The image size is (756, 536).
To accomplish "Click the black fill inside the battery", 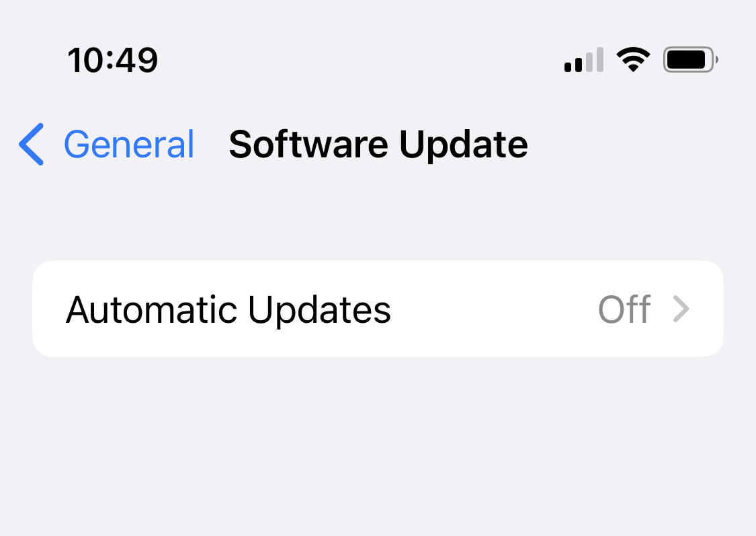I will point(686,60).
